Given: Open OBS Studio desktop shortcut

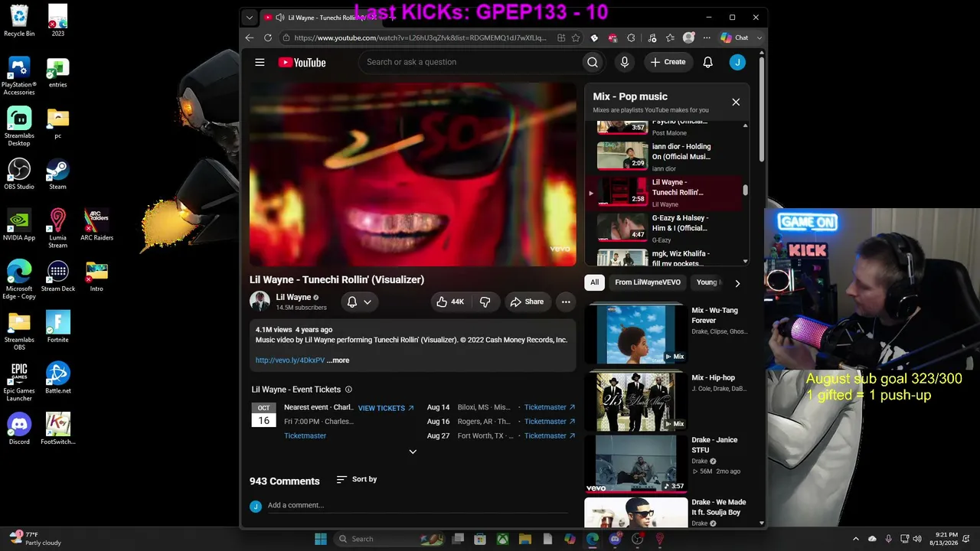Looking at the screenshot, I should (19, 174).
